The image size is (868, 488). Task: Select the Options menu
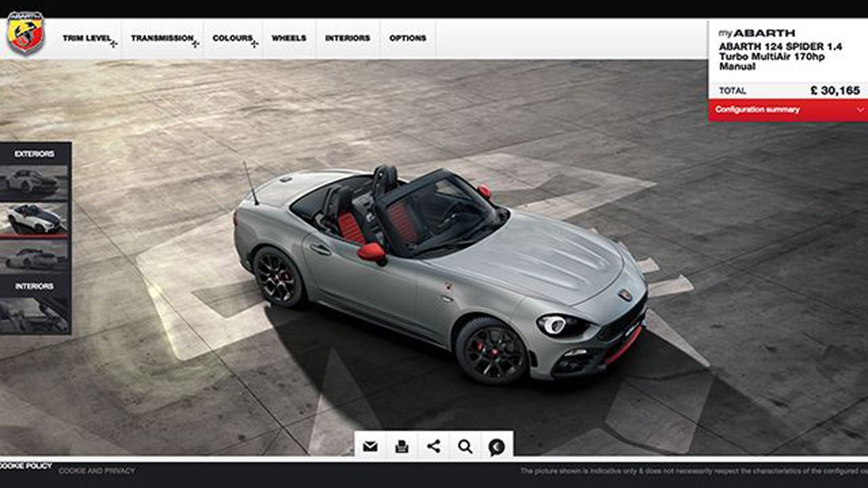click(408, 38)
